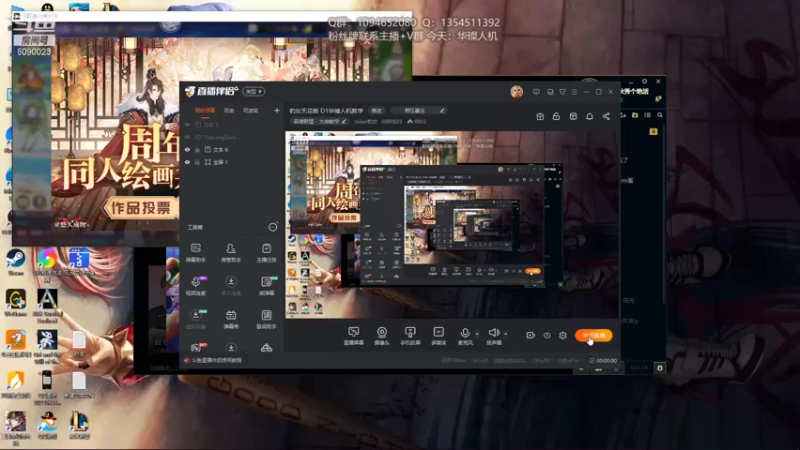This screenshot has width=800, height=450.
Task: Open League of Legends desktop shortcut
Action: point(79,425)
